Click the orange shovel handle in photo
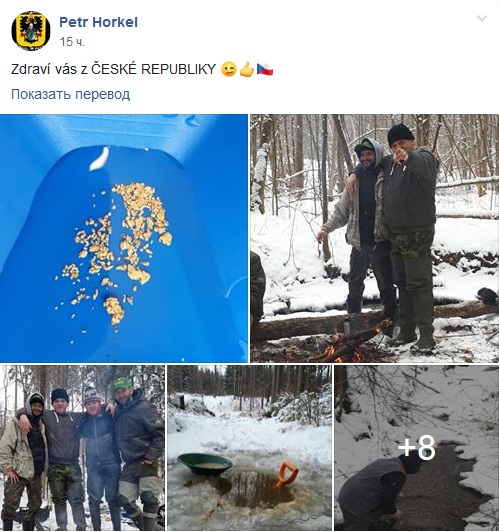 point(286,474)
